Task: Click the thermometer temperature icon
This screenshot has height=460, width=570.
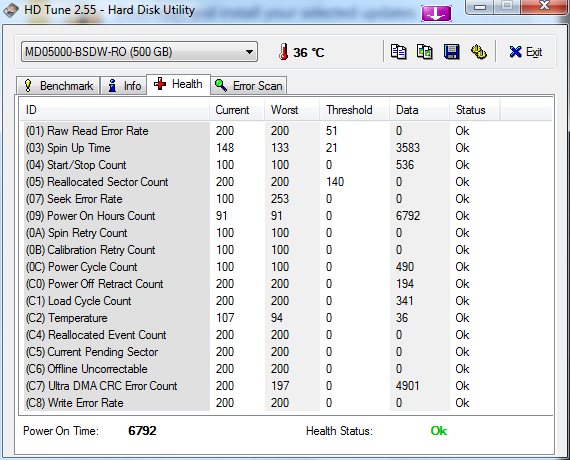Action: pos(284,52)
